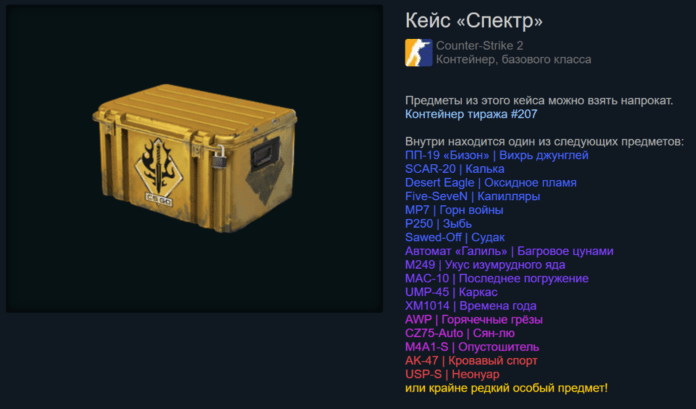Select Автомат «Галиль» | Багровое цунами

(x=509, y=251)
